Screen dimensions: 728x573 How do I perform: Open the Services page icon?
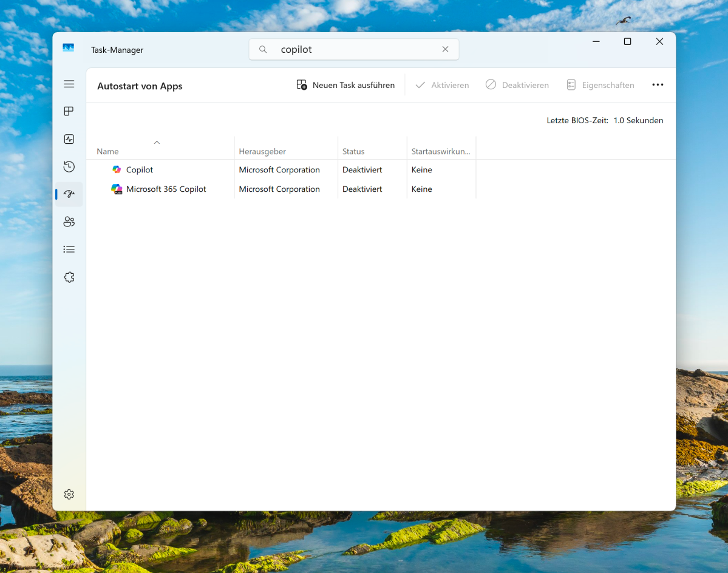[x=69, y=277]
